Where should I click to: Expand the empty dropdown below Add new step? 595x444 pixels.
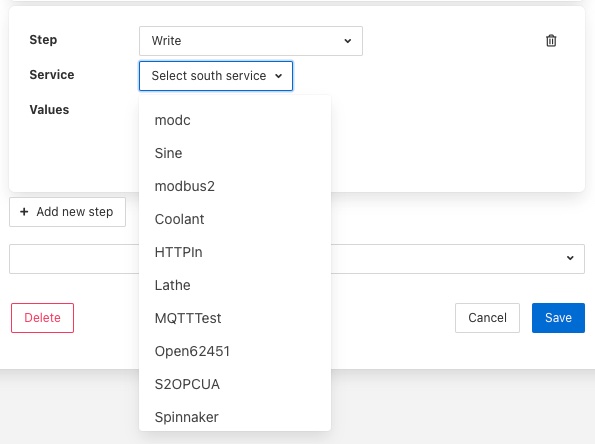pyautogui.click(x=570, y=258)
